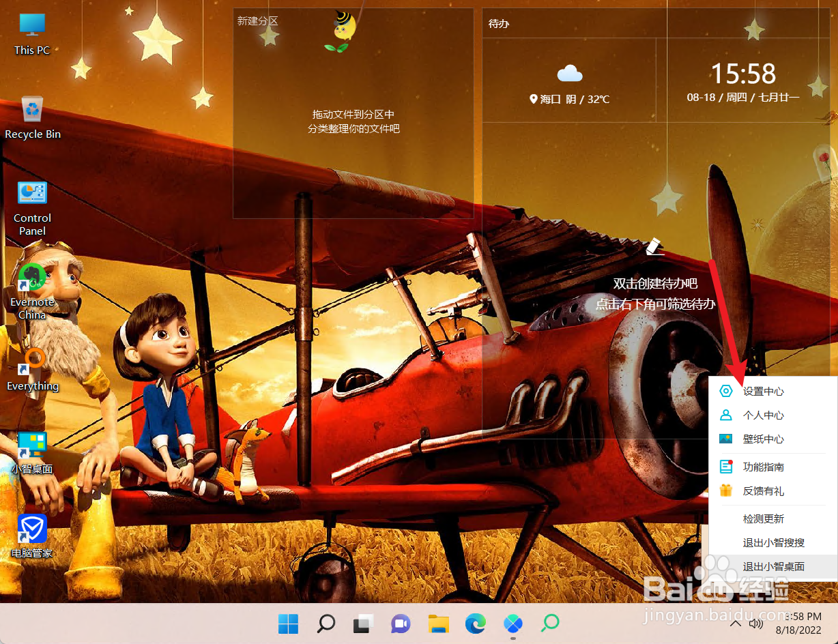The width and height of the screenshot is (838, 644).
Task: Open the This PC desktop icon
Action: pyautogui.click(x=32, y=34)
